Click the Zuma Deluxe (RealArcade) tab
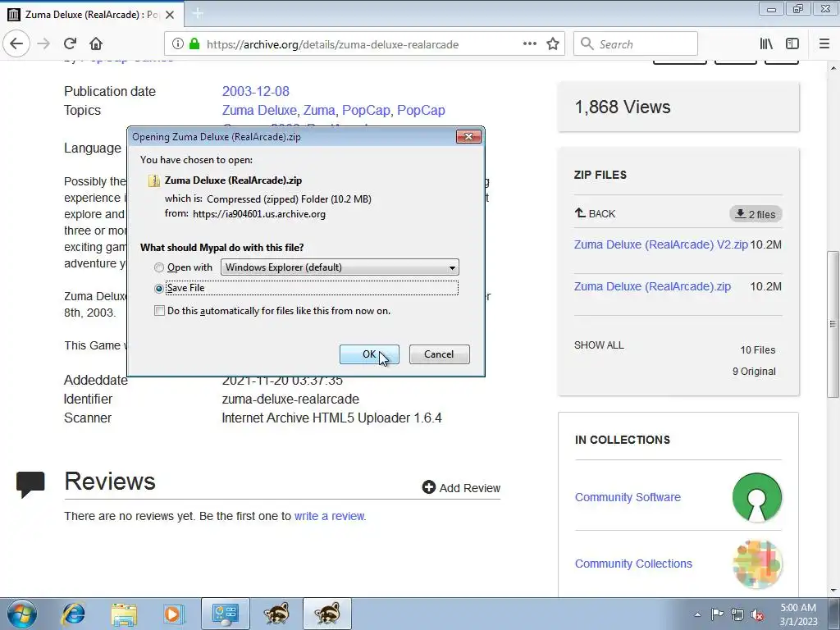840x630 pixels. pyautogui.click(x=92, y=15)
